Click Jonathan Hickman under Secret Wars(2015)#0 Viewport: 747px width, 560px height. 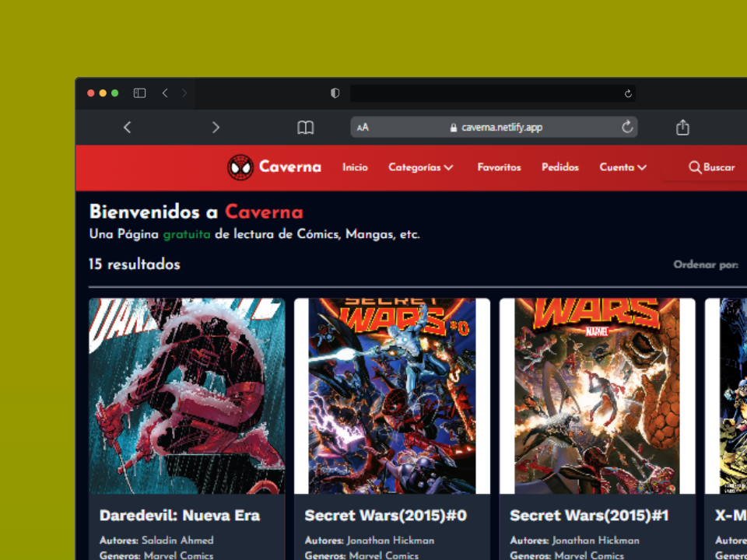391,540
